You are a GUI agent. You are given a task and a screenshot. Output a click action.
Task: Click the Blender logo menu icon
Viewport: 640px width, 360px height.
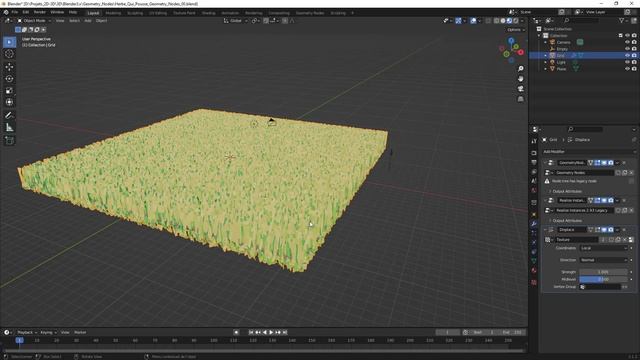[6, 12]
